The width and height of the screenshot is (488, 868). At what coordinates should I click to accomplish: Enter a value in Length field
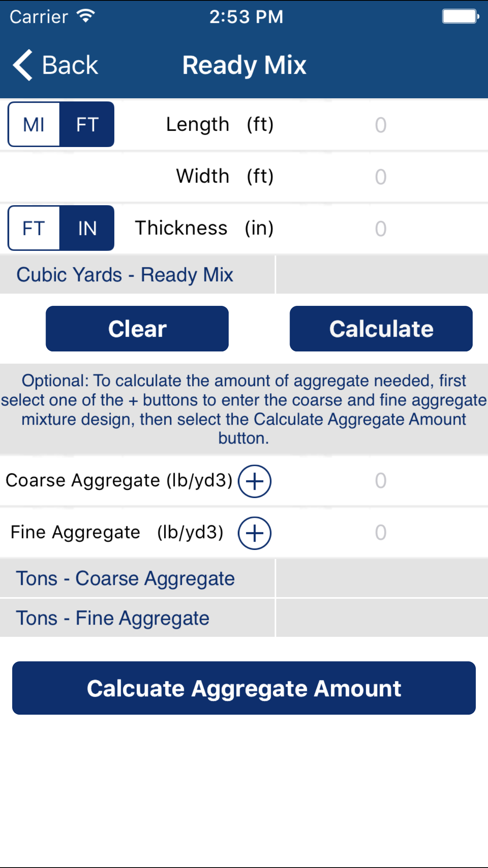[x=380, y=125]
